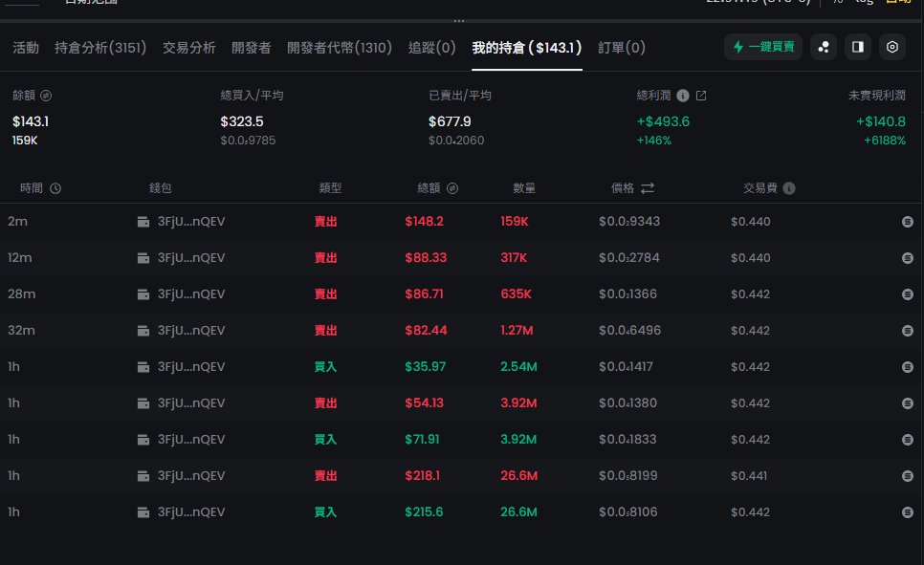
Task: Open the 總利潤 share link icon
Action: click(x=701, y=96)
